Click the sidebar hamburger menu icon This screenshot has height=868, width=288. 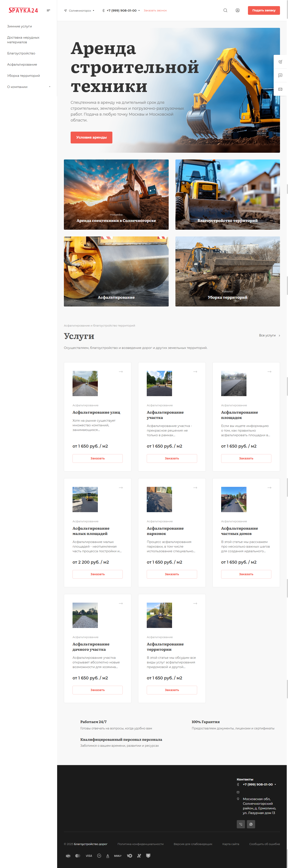click(x=48, y=11)
